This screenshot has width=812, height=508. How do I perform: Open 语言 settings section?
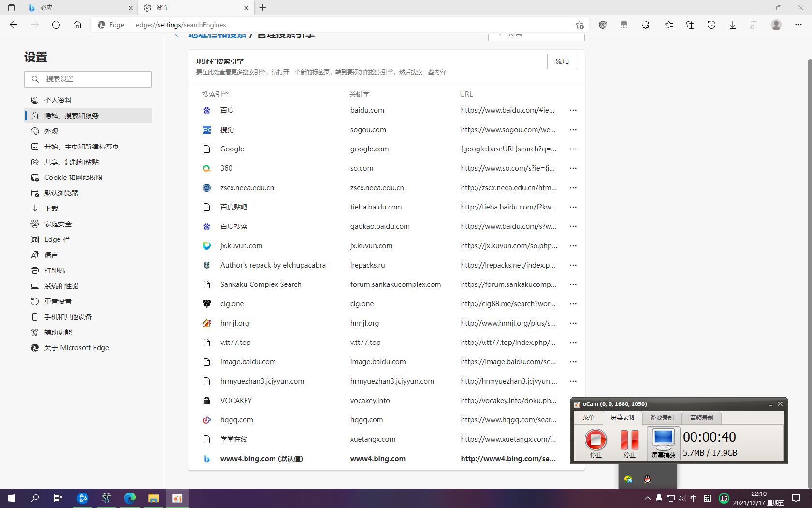tap(88, 255)
